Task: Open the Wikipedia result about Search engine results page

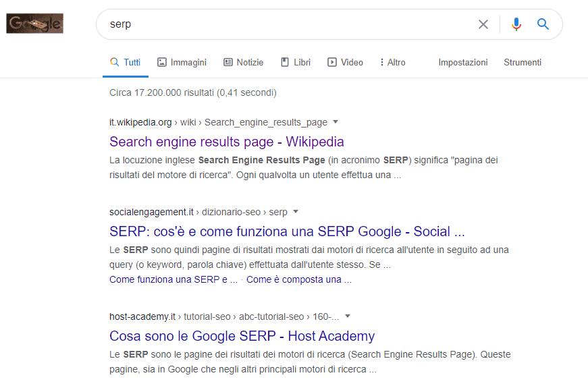Action: [227, 142]
